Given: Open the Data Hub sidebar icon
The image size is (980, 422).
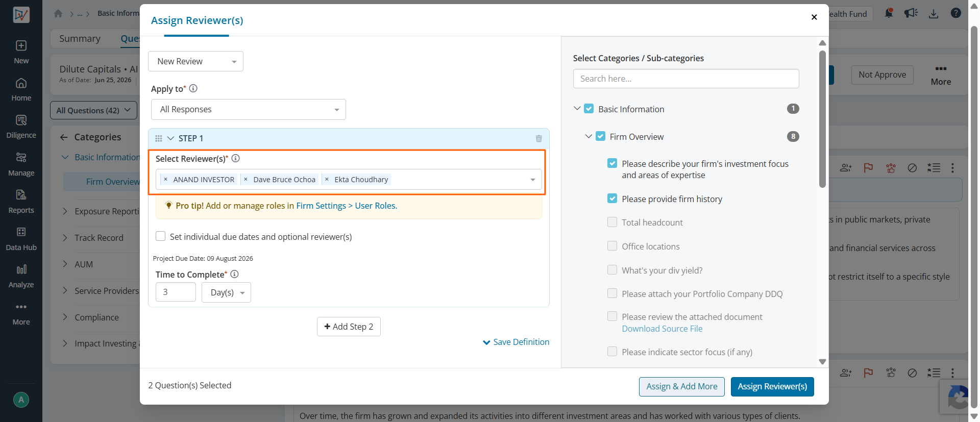Looking at the screenshot, I should pos(21,239).
